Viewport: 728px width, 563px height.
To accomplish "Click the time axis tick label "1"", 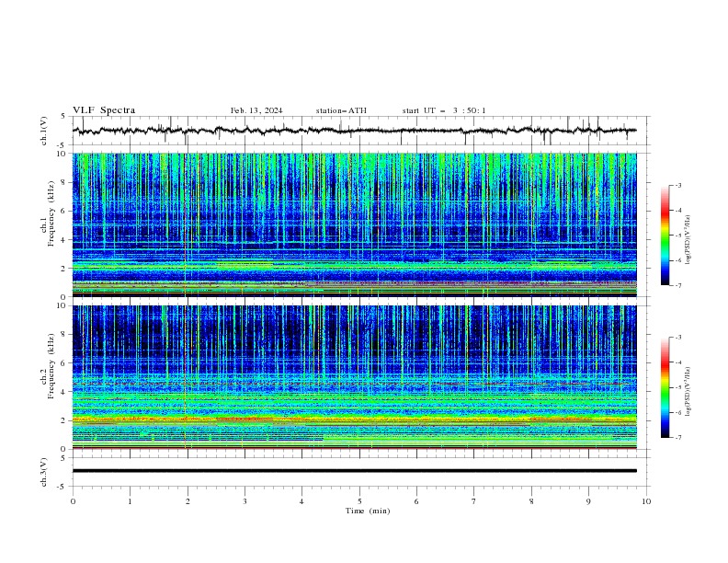I will tap(130, 501).
